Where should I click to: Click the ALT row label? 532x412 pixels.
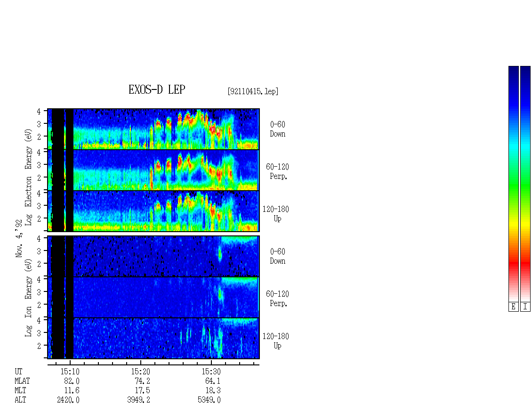(20, 400)
